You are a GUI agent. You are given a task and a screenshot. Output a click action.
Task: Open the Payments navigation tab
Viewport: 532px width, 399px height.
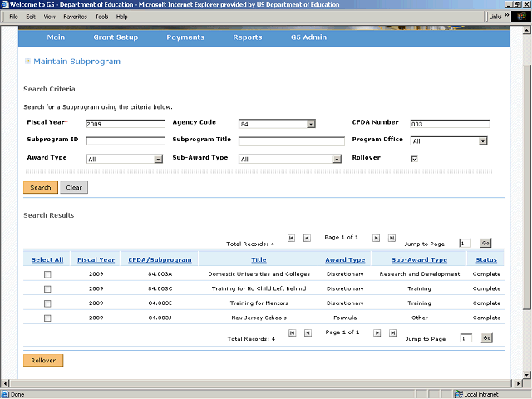[185, 37]
